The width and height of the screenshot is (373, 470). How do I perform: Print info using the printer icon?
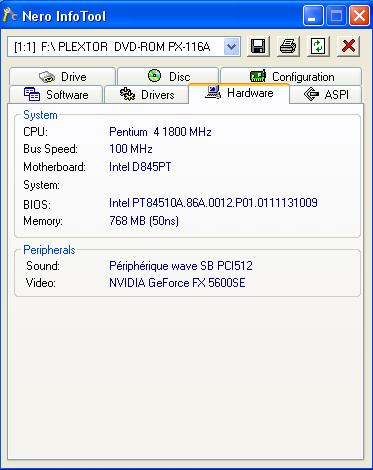click(288, 46)
